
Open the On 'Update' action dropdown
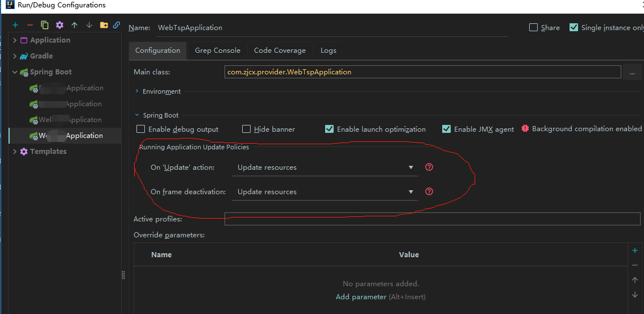[x=325, y=168]
